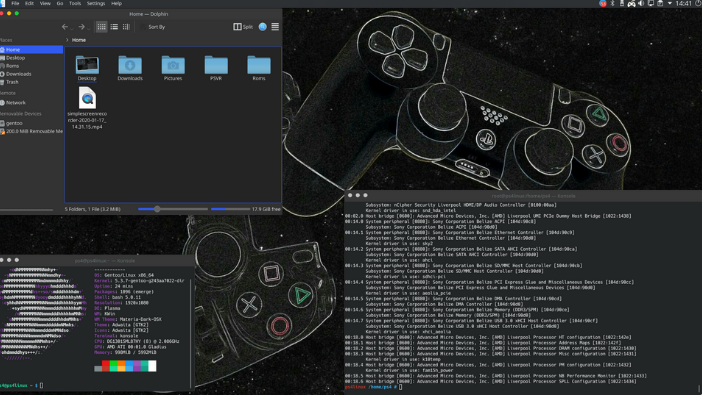Select the Pictures folder icon
The width and height of the screenshot is (702, 395).
(x=173, y=65)
